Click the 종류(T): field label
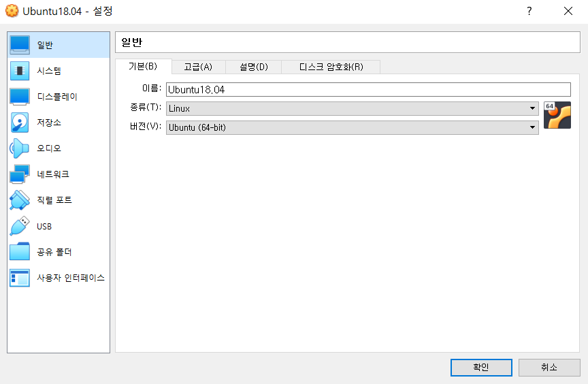Viewport: 588px width, 384px height. 146,108
